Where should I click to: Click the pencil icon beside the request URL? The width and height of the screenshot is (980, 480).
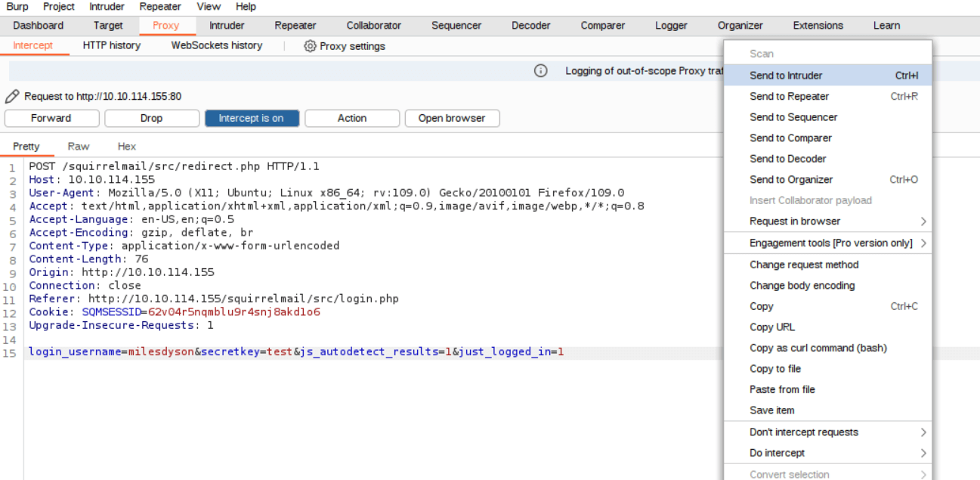(x=12, y=97)
